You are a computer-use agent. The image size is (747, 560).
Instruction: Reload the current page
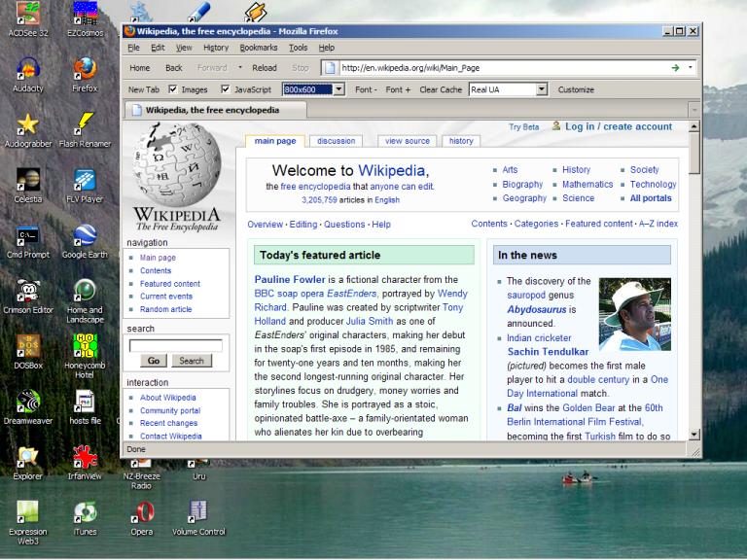click(x=265, y=68)
